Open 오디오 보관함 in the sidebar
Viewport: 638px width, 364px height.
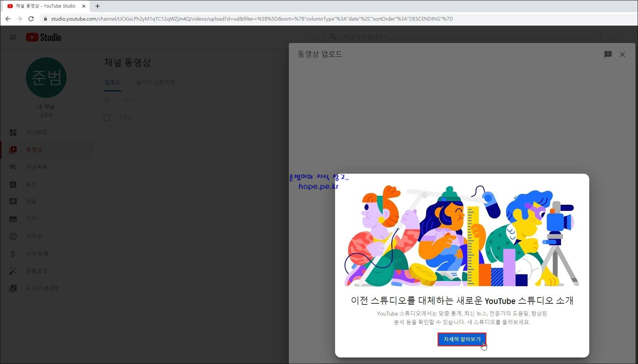pyautogui.click(x=46, y=288)
